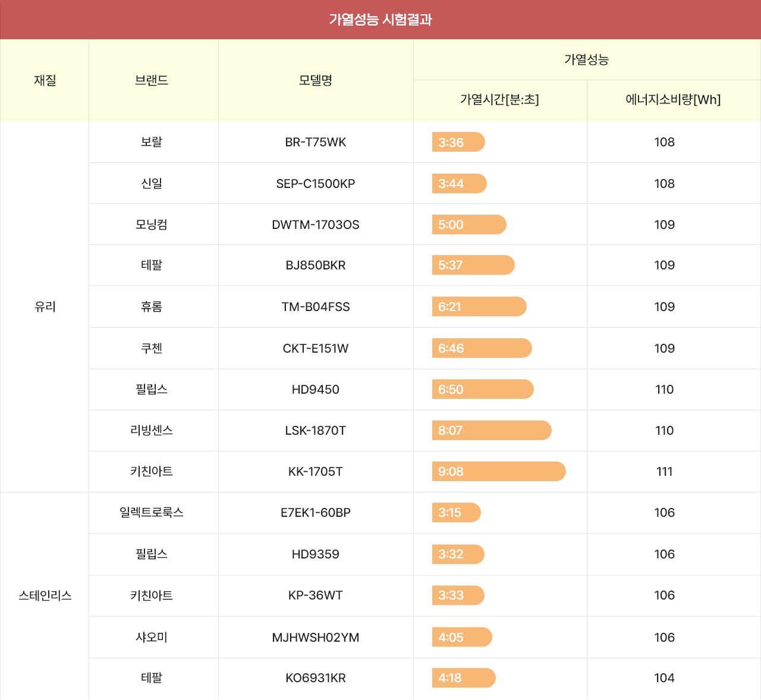Click energy value '110' in the LSK-1870T row

[x=665, y=431]
